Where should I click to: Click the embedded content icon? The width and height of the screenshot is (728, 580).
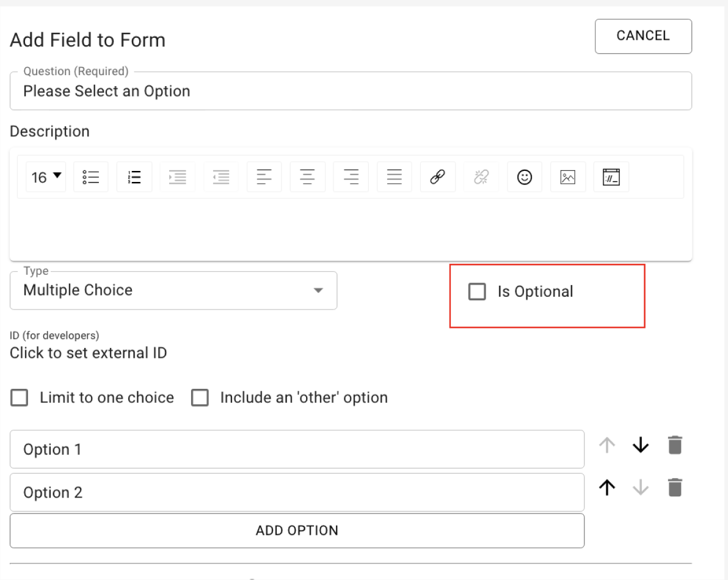[611, 177]
